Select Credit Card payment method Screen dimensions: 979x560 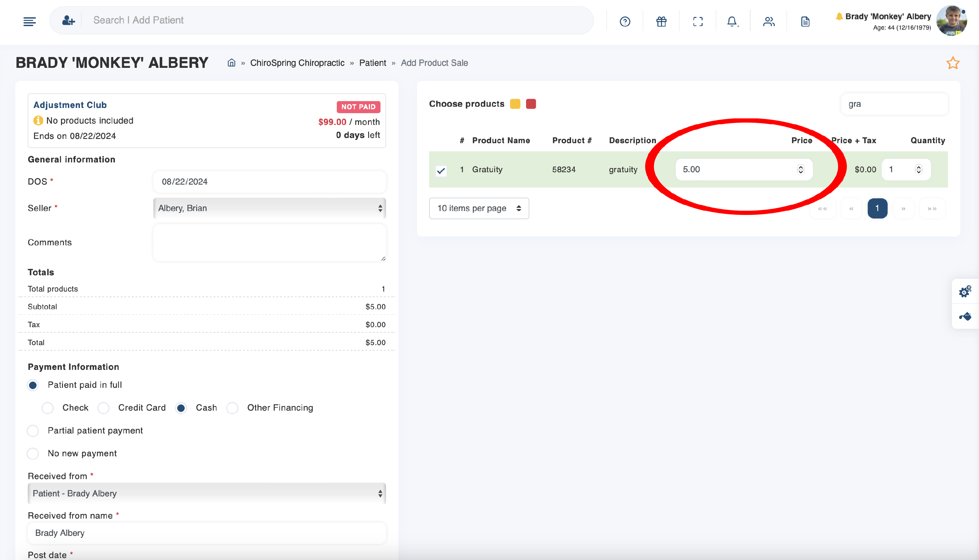(103, 408)
